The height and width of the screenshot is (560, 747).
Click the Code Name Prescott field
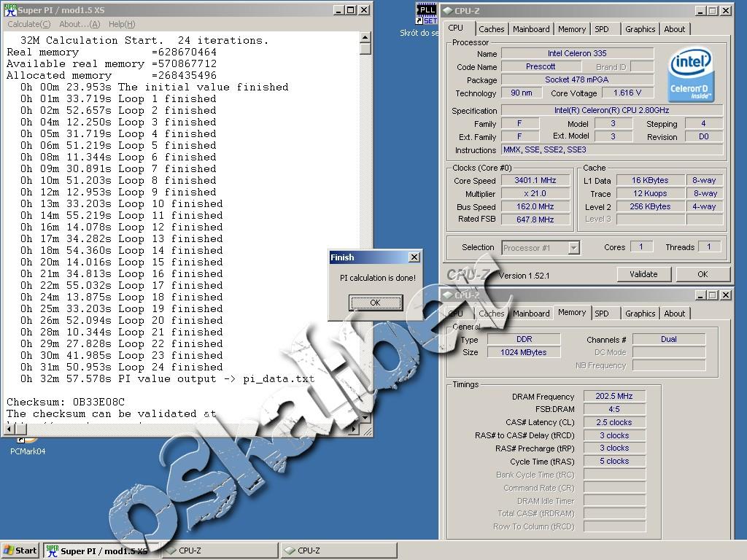[x=541, y=66]
